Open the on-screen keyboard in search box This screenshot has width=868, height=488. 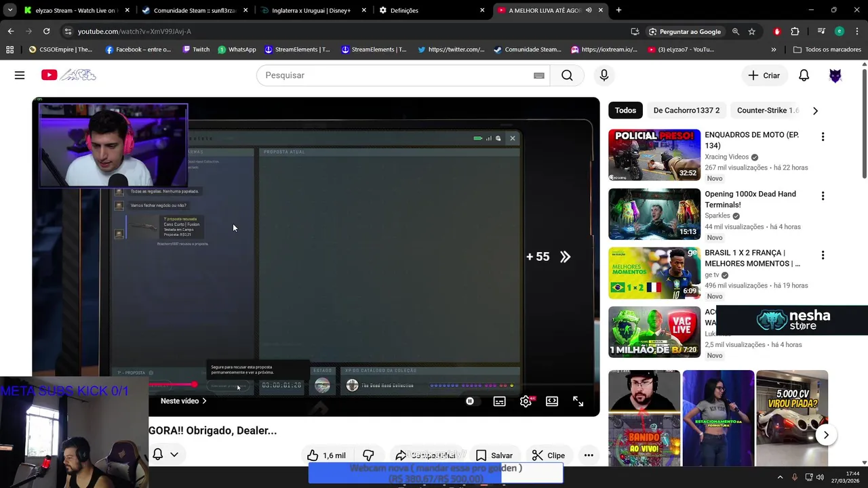point(539,75)
